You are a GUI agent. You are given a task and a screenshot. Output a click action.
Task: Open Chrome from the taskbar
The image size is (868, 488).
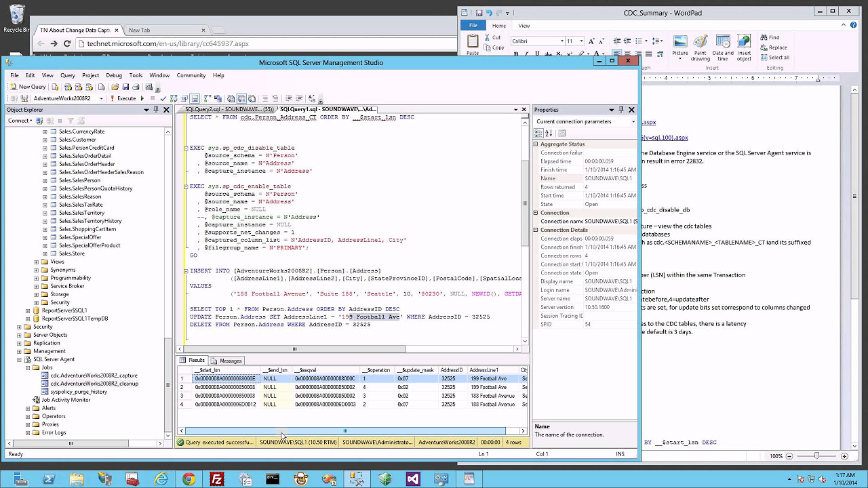189,479
